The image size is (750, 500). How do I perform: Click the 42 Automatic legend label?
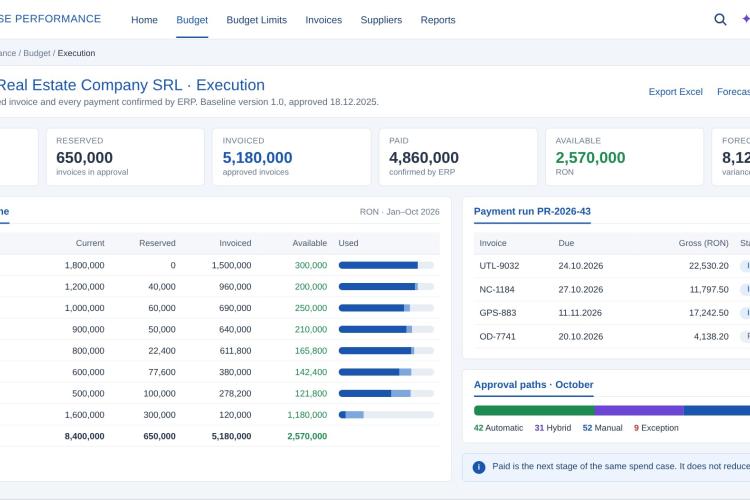[x=498, y=428]
